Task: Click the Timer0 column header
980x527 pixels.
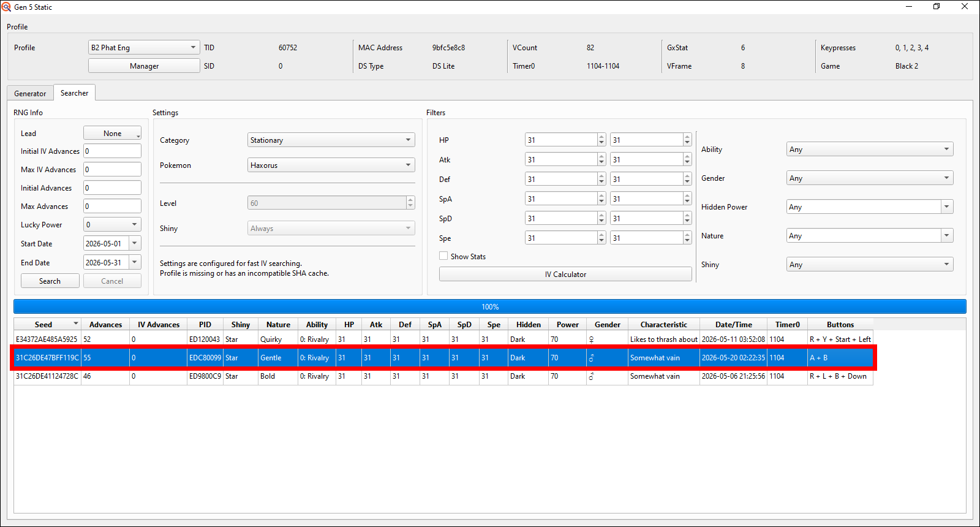Action: (x=788, y=324)
